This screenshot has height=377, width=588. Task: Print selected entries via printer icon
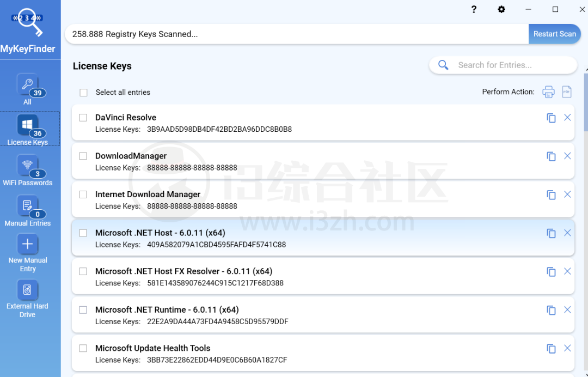tap(548, 92)
